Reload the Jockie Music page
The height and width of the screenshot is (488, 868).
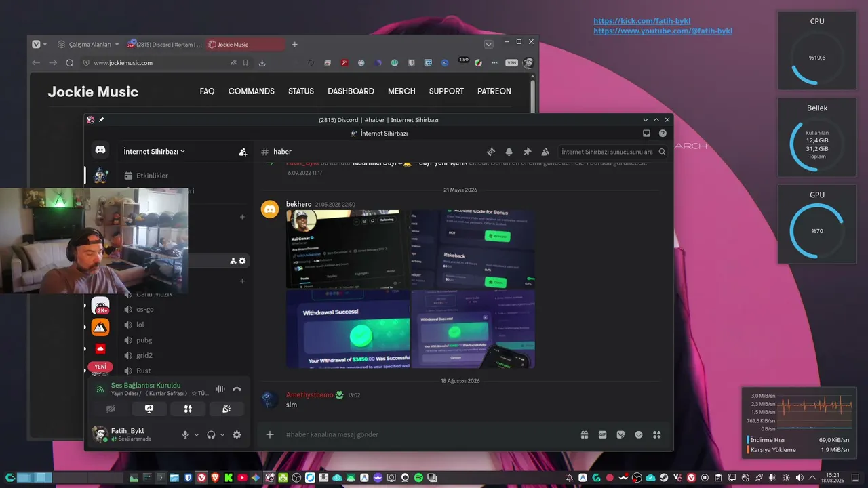pos(69,63)
